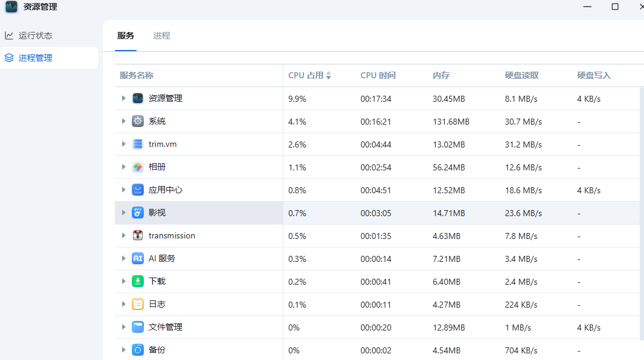Expand the 日志 service row
Viewport: 644px width, 360px height.
pyautogui.click(x=123, y=304)
